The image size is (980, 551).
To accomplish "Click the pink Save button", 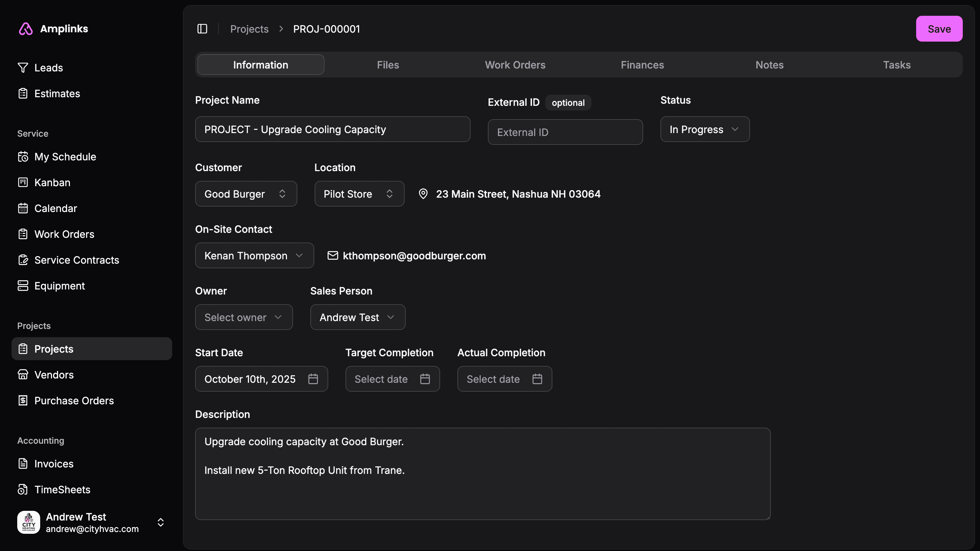I will coord(938,29).
